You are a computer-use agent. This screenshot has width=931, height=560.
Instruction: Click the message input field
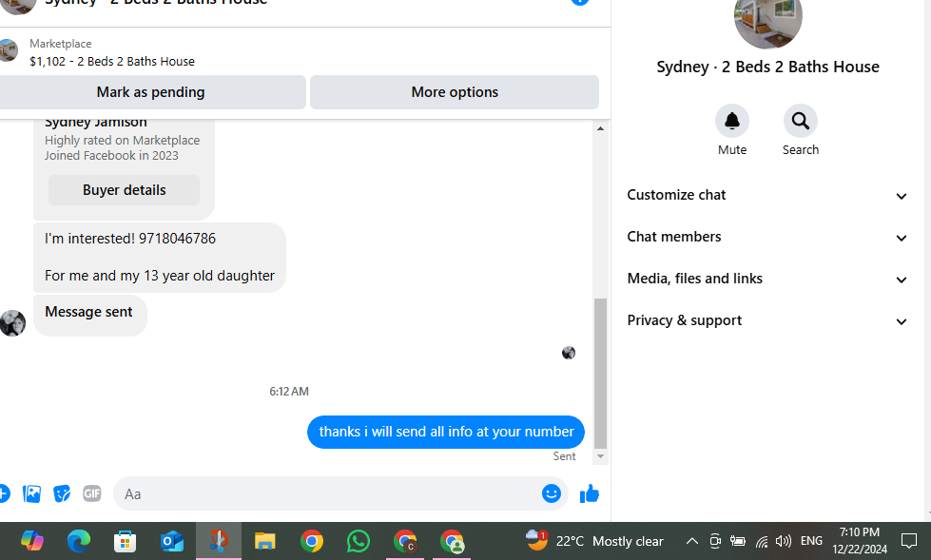point(326,493)
